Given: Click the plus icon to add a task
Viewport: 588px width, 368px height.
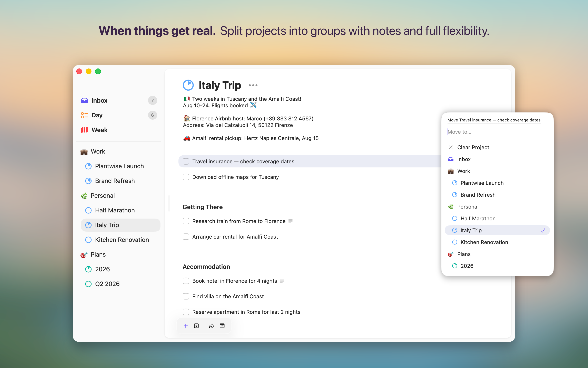Looking at the screenshot, I should (x=186, y=326).
